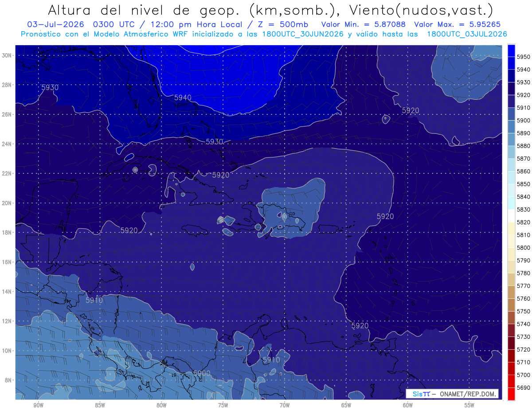Select the 5850 colorbar label

(x=524, y=184)
